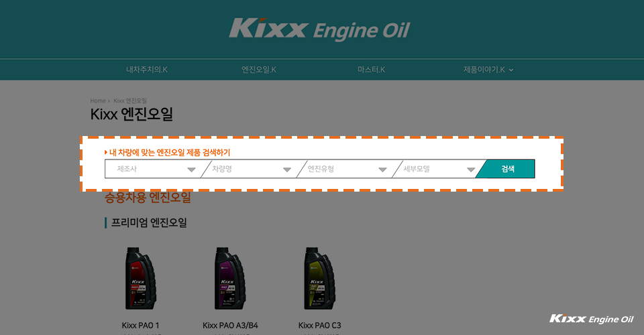644x335 pixels.
Task: Select the Kixx PAO A3/B4 purple bottle image
Action: 229,278
